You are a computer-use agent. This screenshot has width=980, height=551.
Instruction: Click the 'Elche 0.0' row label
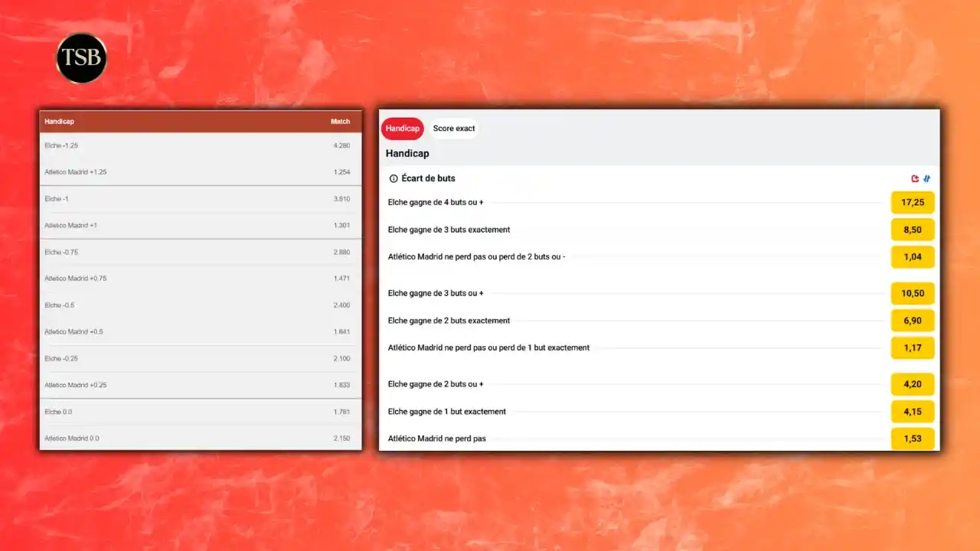[x=58, y=412]
